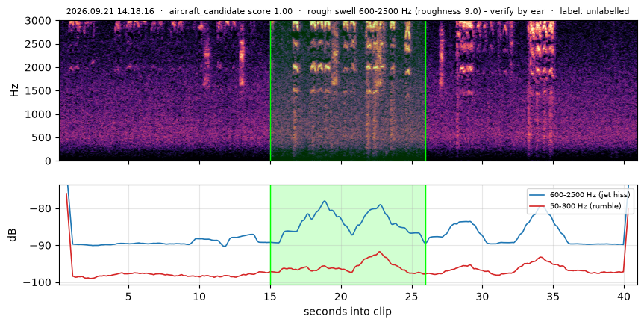Click the 5 seconds x-axis tick label

[129, 296]
